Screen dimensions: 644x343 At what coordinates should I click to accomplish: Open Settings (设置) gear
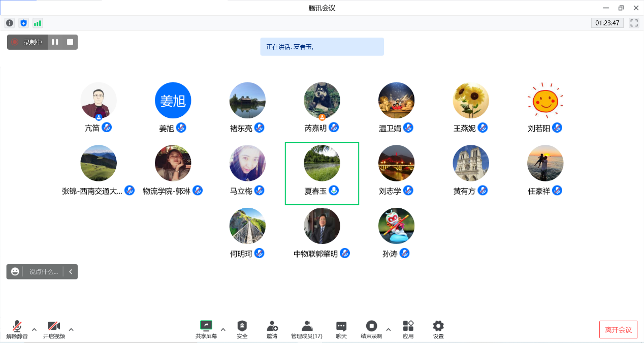click(438, 329)
